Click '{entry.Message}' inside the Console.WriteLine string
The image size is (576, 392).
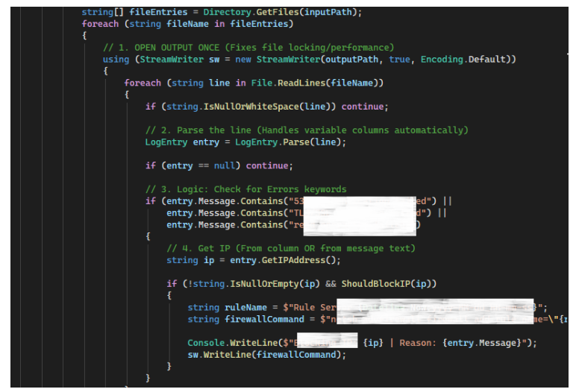point(482,343)
